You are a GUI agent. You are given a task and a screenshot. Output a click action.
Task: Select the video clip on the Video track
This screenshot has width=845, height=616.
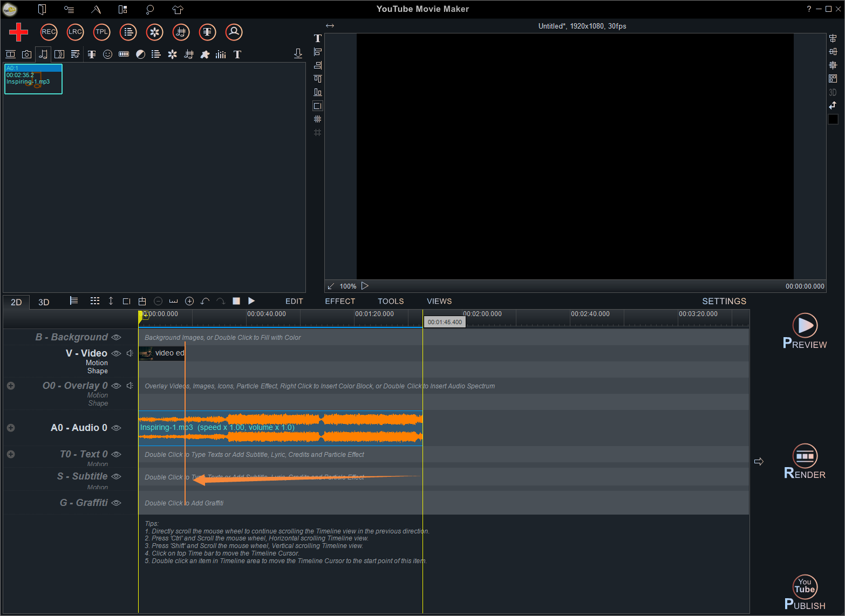coord(162,353)
